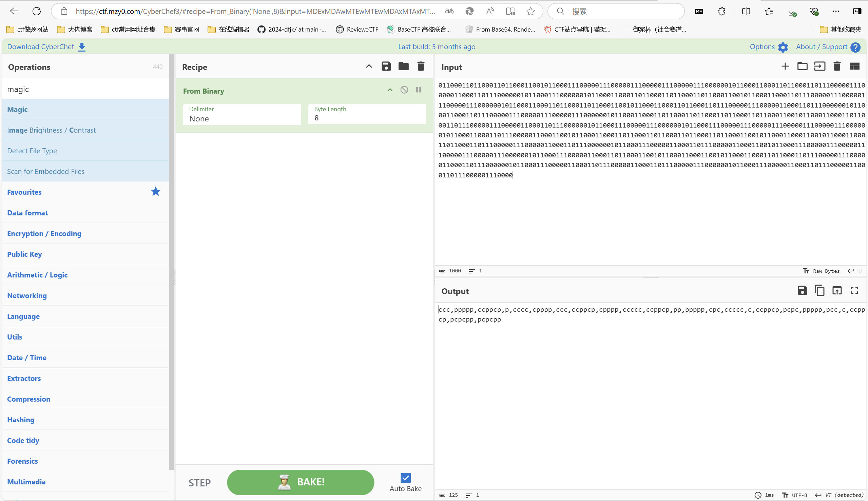This screenshot has height=501, width=868.
Task: Reload the browser page
Action: coord(37,11)
